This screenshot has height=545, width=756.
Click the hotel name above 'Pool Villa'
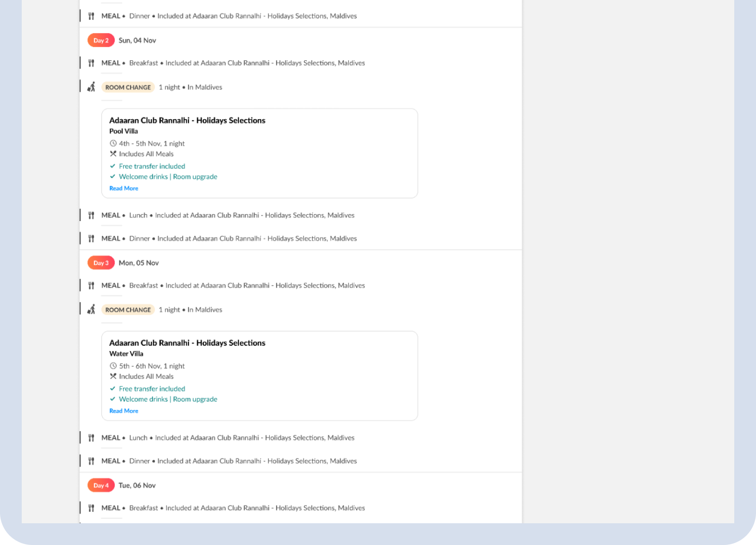(x=187, y=121)
